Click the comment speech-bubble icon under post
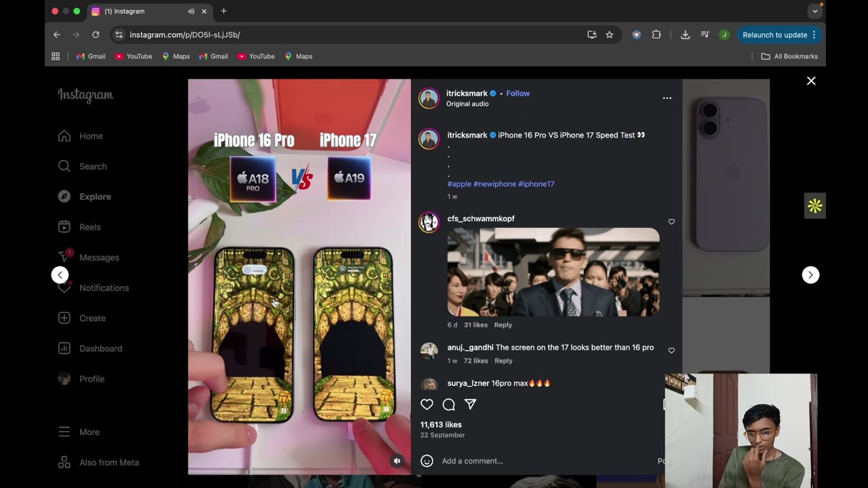 (x=448, y=405)
